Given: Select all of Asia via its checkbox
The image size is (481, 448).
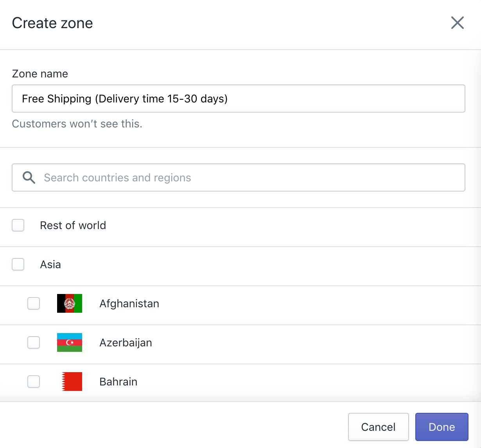Looking at the screenshot, I should click(18, 264).
